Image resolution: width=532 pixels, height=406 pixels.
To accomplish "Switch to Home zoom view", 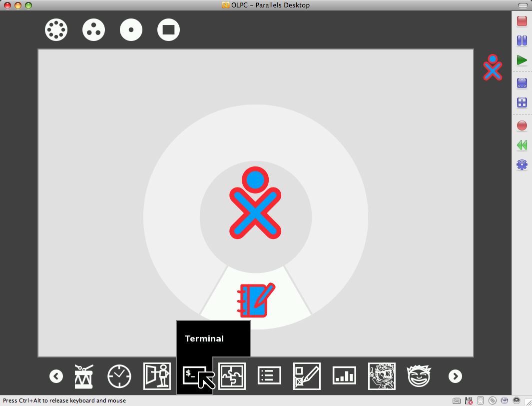I will (131, 30).
